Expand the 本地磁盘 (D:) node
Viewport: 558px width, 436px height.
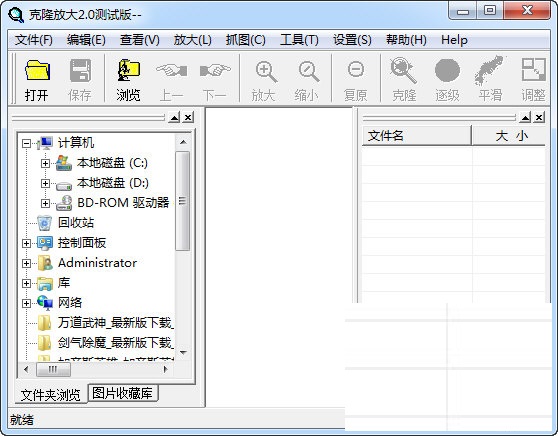pos(45,183)
